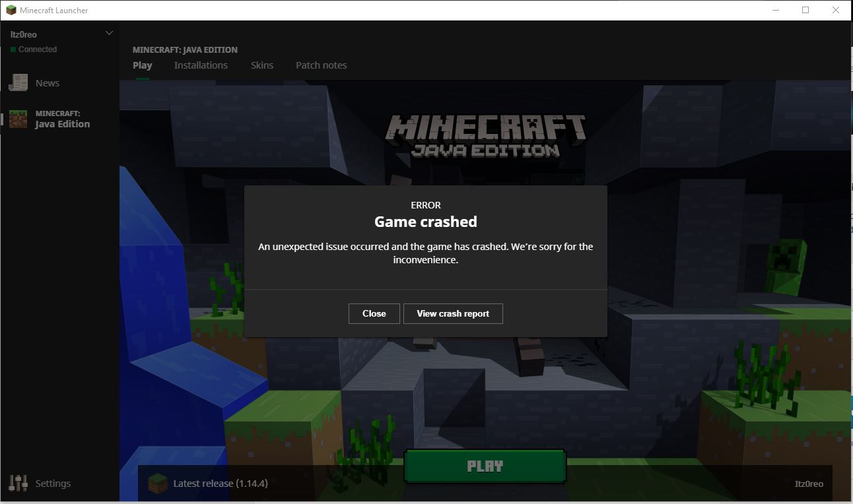Click the Game crashed heading
Viewport: 853px width, 504px height.
tap(426, 222)
